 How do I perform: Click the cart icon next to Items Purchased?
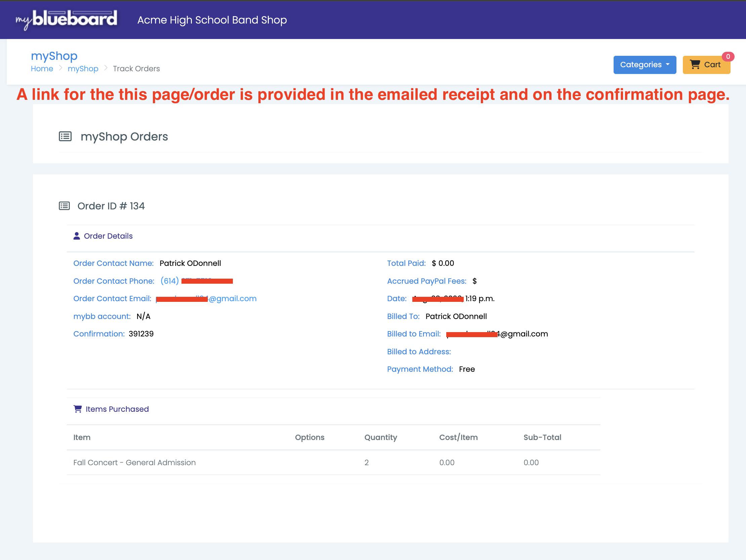coord(78,409)
